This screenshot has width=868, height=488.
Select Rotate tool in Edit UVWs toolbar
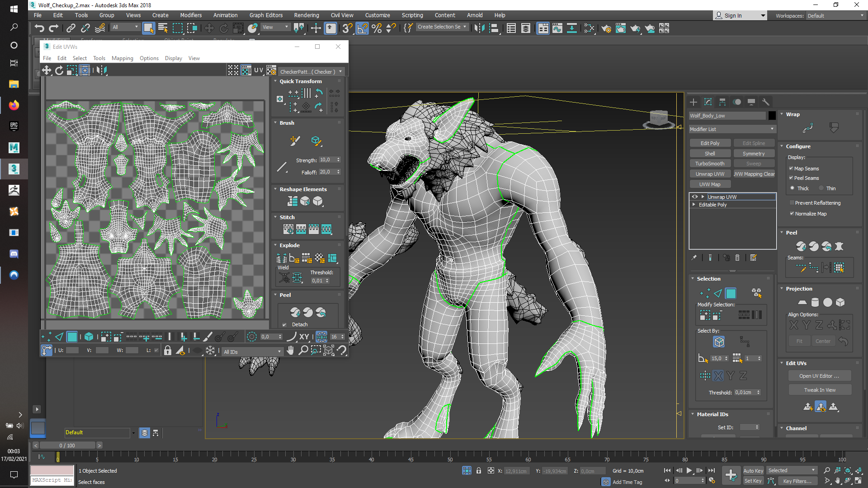pyautogui.click(x=59, y=70)
